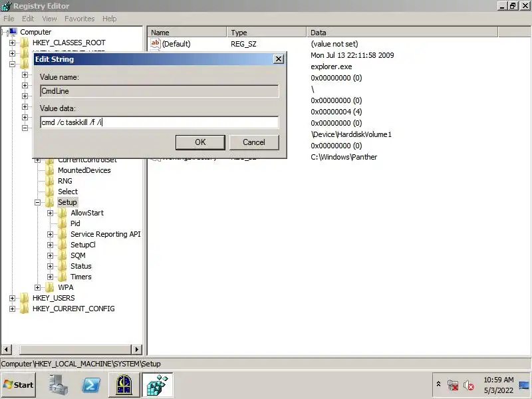Select the MountedDevices tree item
The width and height of the screenshot is (532, 399).
[84, 170]
